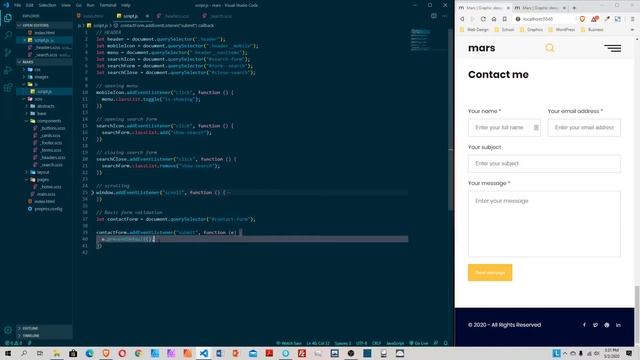Collapse the components folder
Viewport: 640px width, 360px height.
point(45,121)
